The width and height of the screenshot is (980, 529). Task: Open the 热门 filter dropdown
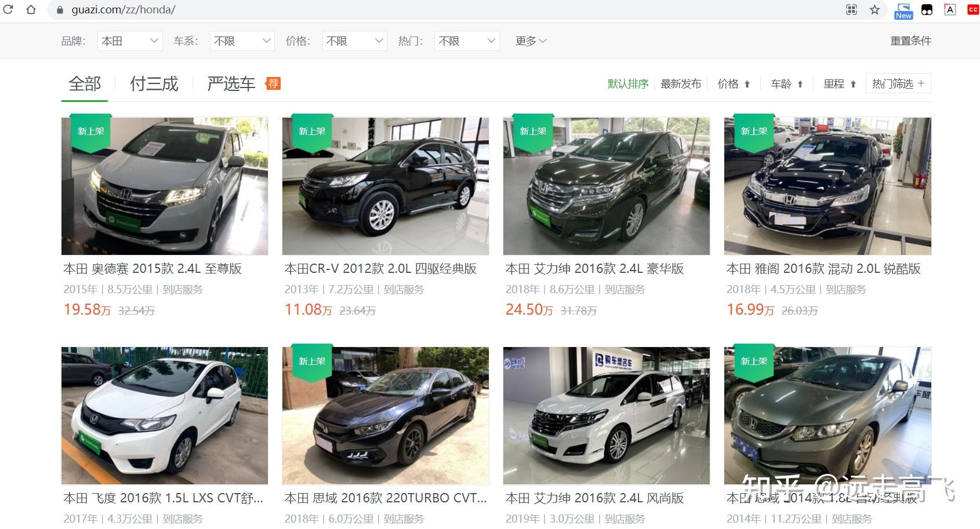tap(467, 41)
